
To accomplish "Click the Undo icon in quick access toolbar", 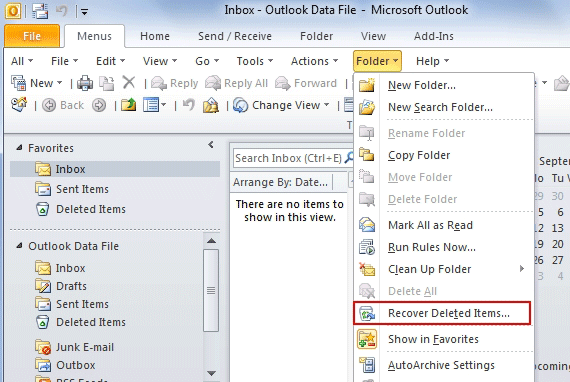I will (x=62, y=11).
